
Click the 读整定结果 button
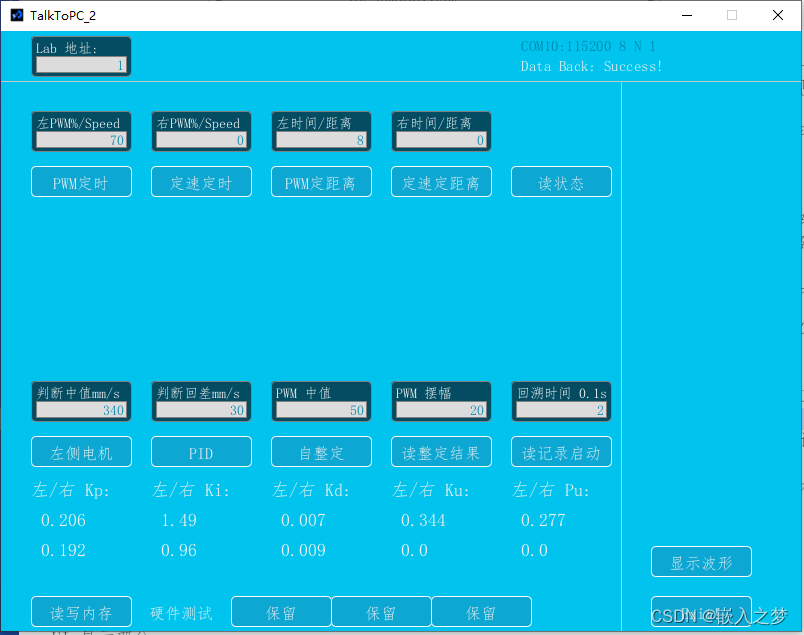click(441, 452)
